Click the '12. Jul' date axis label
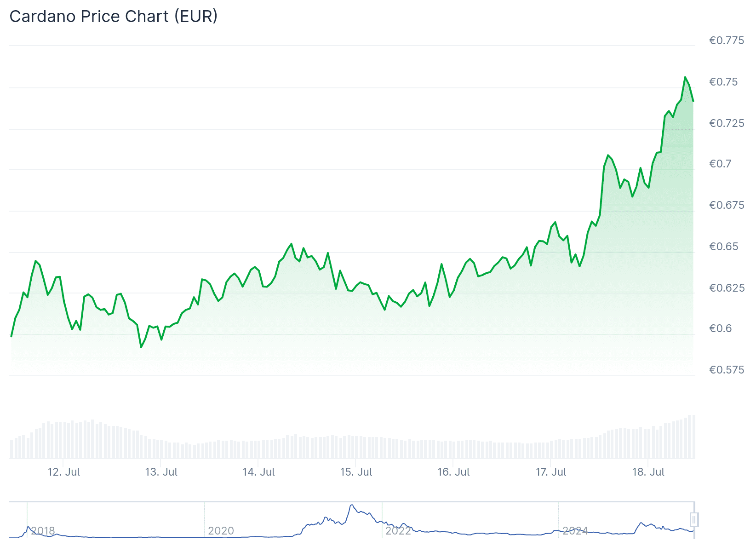756x552 pixels. pyautogui.click(x=64, y=472)
